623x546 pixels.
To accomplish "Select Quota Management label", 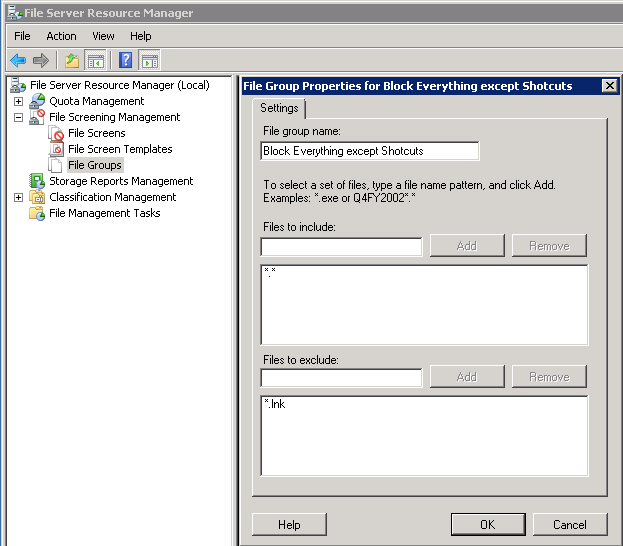I will click(x=96, y=101).
